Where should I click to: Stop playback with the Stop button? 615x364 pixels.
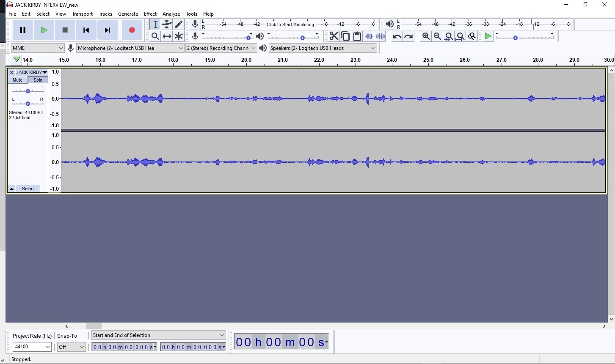coord(65,30)
